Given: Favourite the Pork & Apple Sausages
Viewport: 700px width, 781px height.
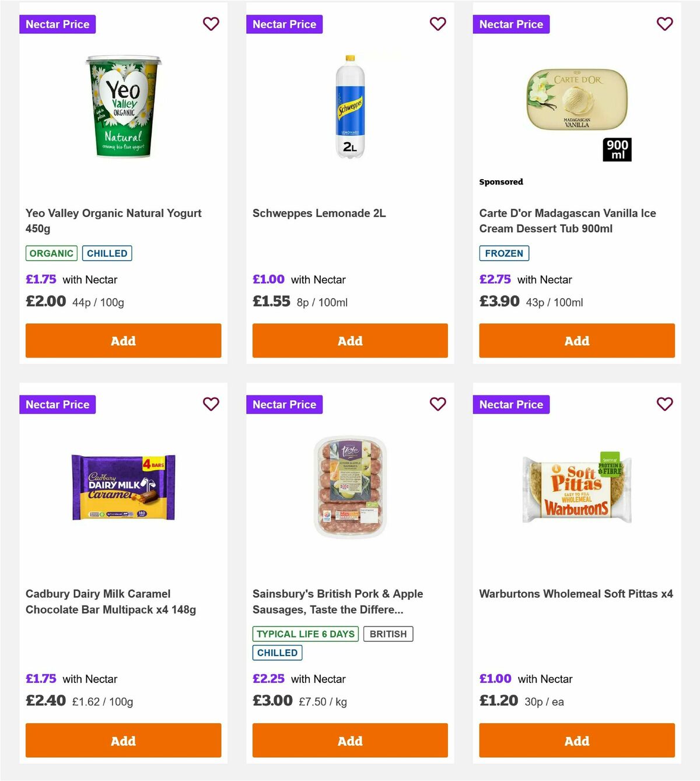Looking at the screenshot, I should coord(437,404).
